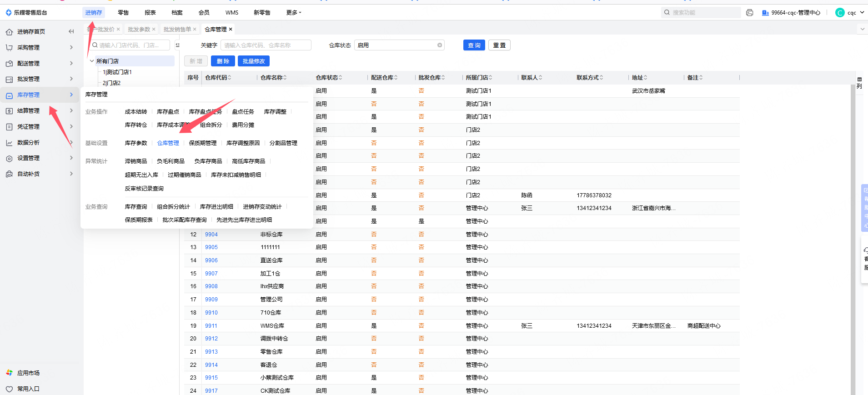Click the 乐檬零售后台 logo
Viewport: 868px width, 395px height.
(26, 13)
